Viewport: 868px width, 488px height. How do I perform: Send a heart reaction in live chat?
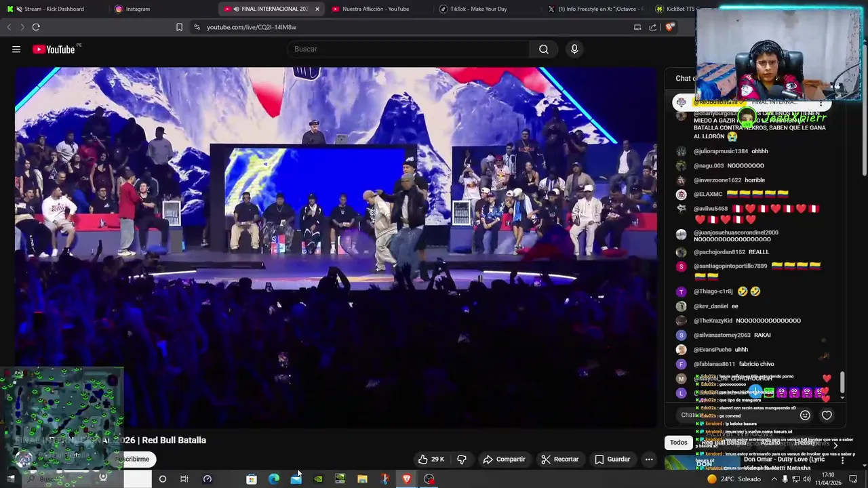(827, 415)
